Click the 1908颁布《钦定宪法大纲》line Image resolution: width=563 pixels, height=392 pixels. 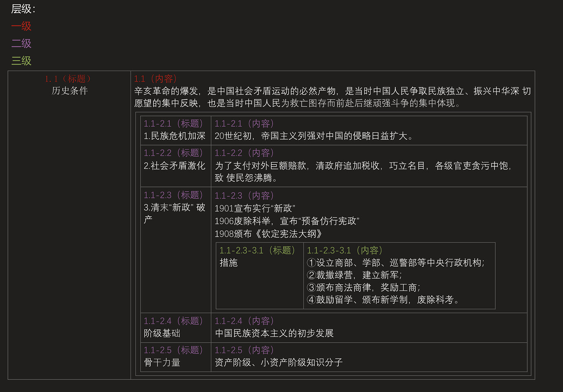(x=268, y=234)
